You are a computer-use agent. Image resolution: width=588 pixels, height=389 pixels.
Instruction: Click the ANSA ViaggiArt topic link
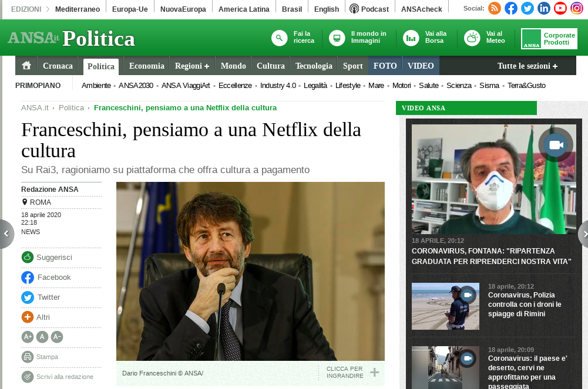click(x=186, y=85)
